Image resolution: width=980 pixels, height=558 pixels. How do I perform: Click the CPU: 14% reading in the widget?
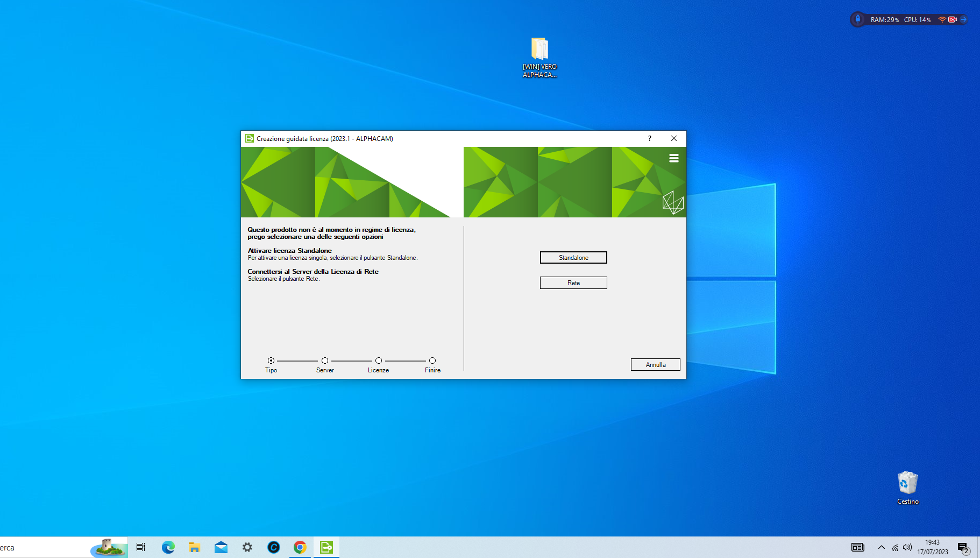click(x=917, y=20)
